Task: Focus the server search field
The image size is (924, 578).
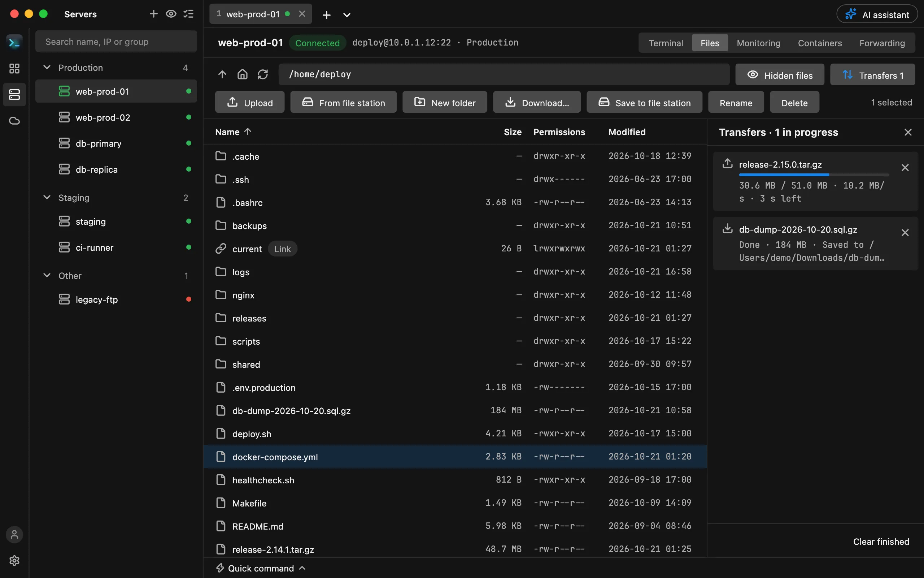Action: 116,42
